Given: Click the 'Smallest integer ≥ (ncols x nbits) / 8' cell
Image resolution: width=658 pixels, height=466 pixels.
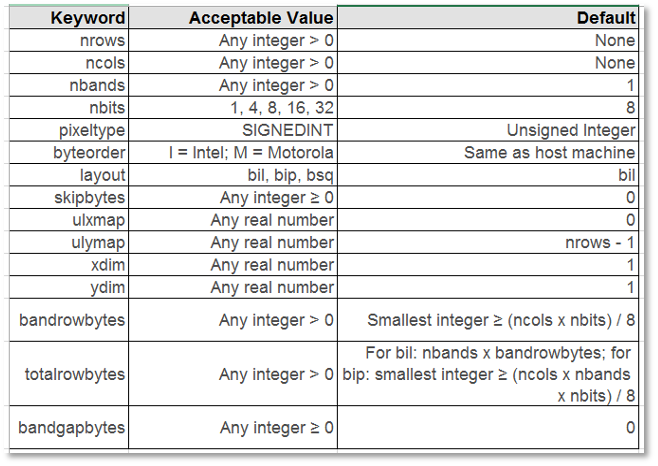Looking at the screenshot, I should pyautogui.click(x=501, y=321).
